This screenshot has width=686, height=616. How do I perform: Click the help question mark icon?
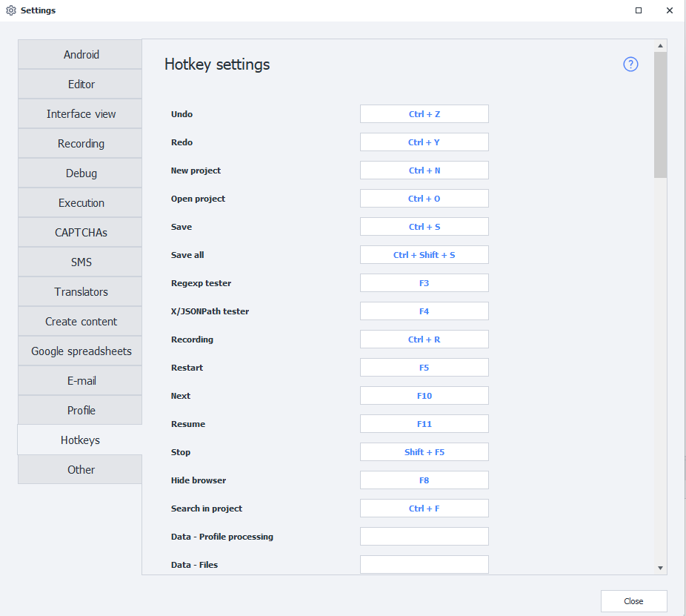pos(630,64)
